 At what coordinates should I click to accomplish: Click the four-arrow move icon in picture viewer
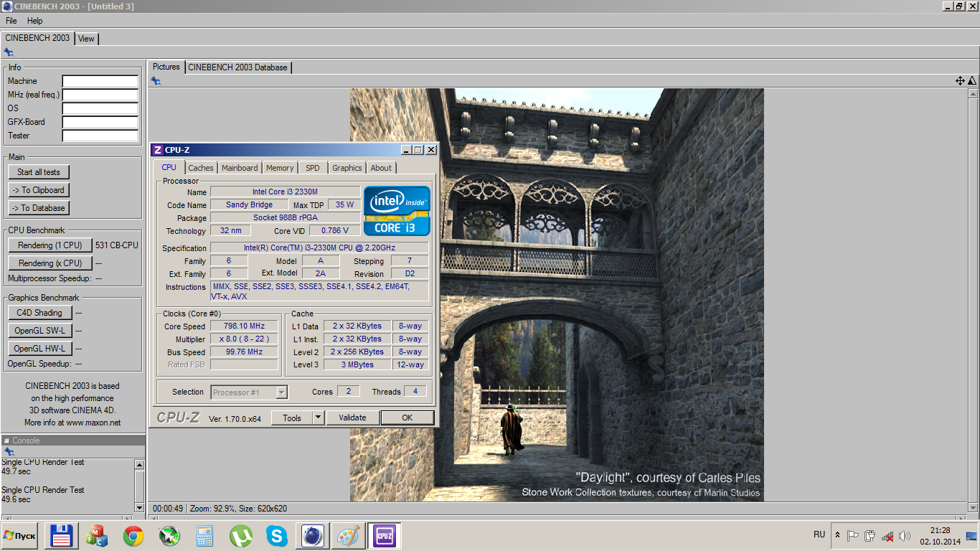pos(960,81)
